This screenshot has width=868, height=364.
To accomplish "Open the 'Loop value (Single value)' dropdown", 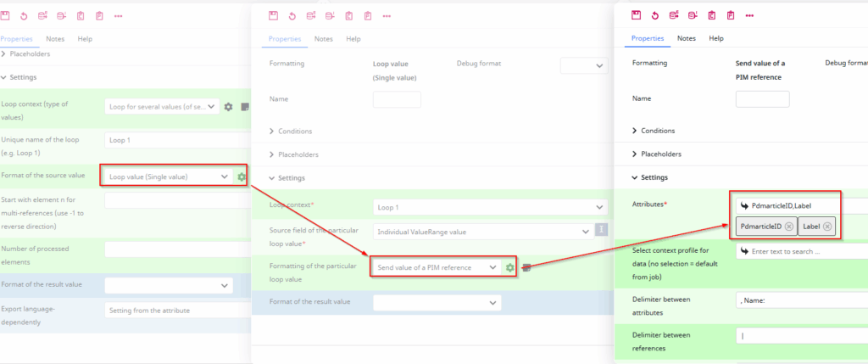I will coord(169,176).
